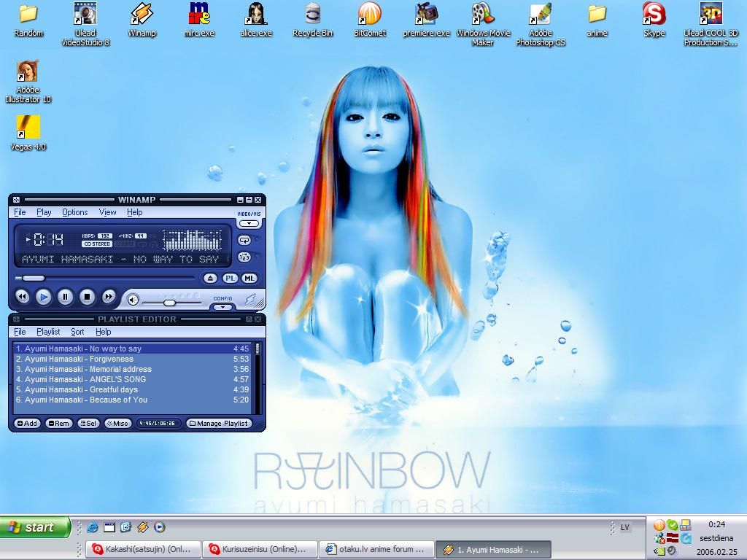Image resolution: width=747 pixels, height=560 pixels.
Task: Select the Adobe Photoshop CS shortcut
Action: pyautogui.click(x=541, y=24)
